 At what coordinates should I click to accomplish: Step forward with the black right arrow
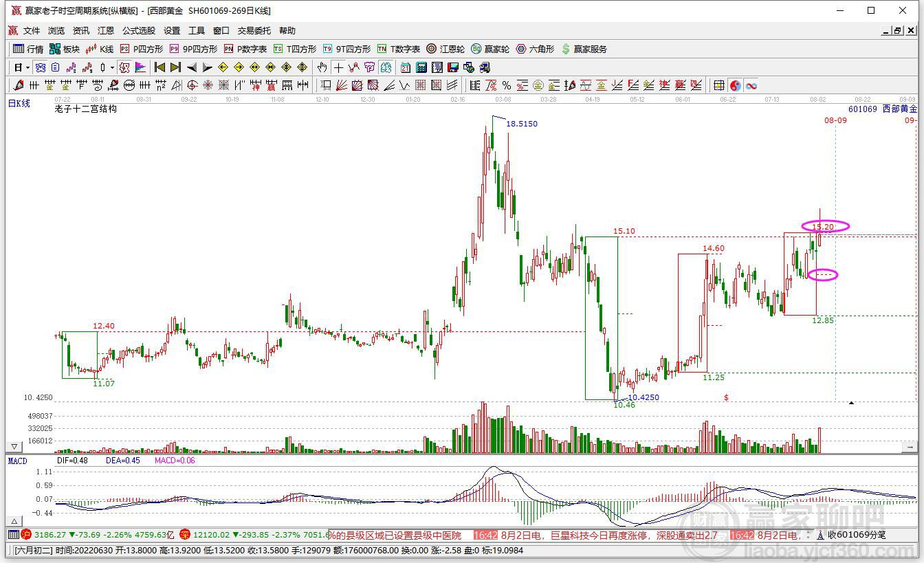pyautogui.click(x=207, y=67)
